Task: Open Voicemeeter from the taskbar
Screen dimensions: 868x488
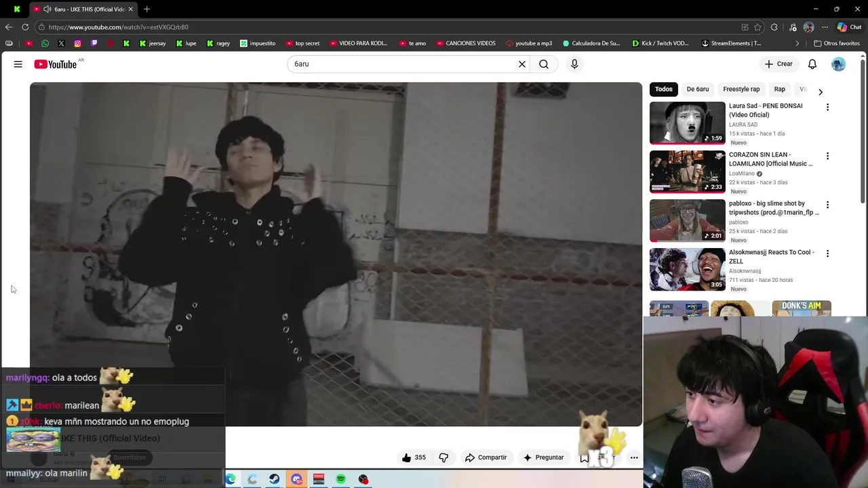Action: tap(319, 479)
